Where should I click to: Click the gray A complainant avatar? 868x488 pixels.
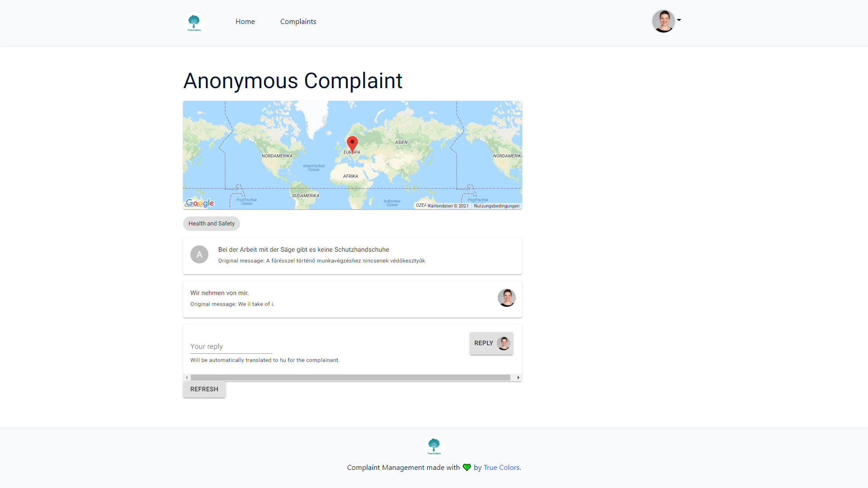click(x=199, y=254)
